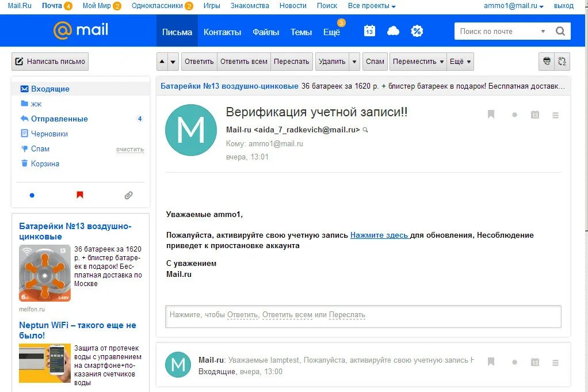Click the Переслать toolbar button

[x=291, y=62]
